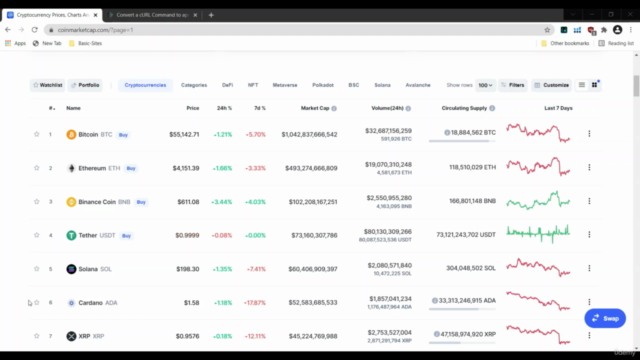Open three-dot menu for Solana row
The height and width of the screenshot is (360, 640).
[x=589, y=268]
